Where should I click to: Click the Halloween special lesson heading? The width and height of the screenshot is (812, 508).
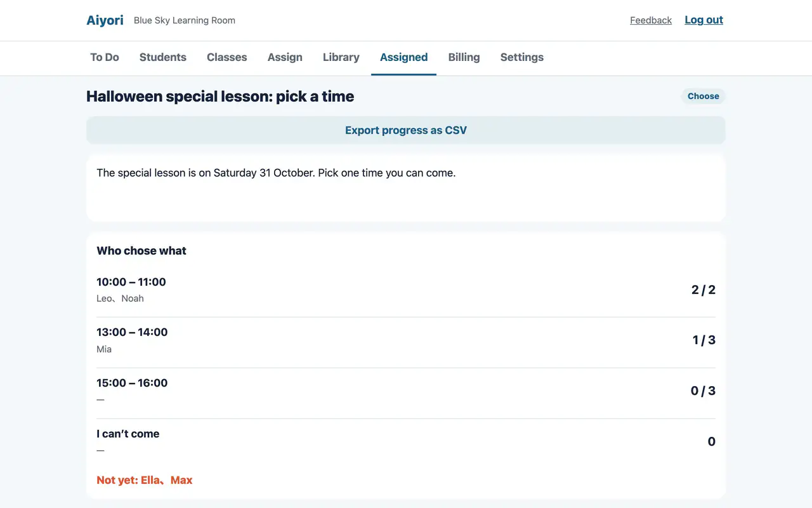tap(220, 97)
